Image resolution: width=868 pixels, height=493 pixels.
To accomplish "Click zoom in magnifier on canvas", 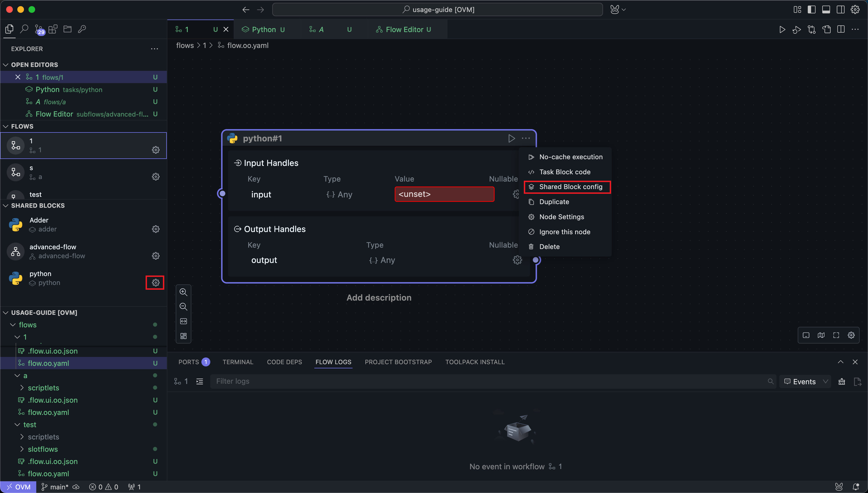I will point(183,292).
